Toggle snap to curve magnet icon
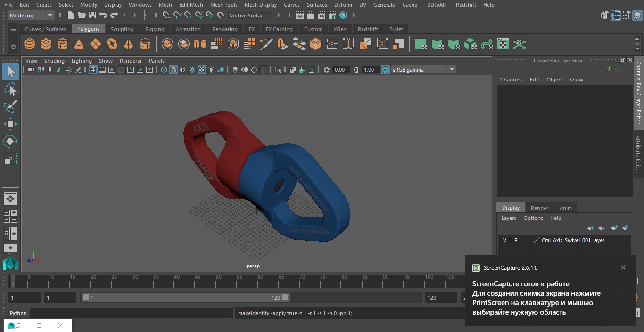Image resolution: width=644 pixels, height=332 pixels. pyautogui.click(x=177, y=16)
